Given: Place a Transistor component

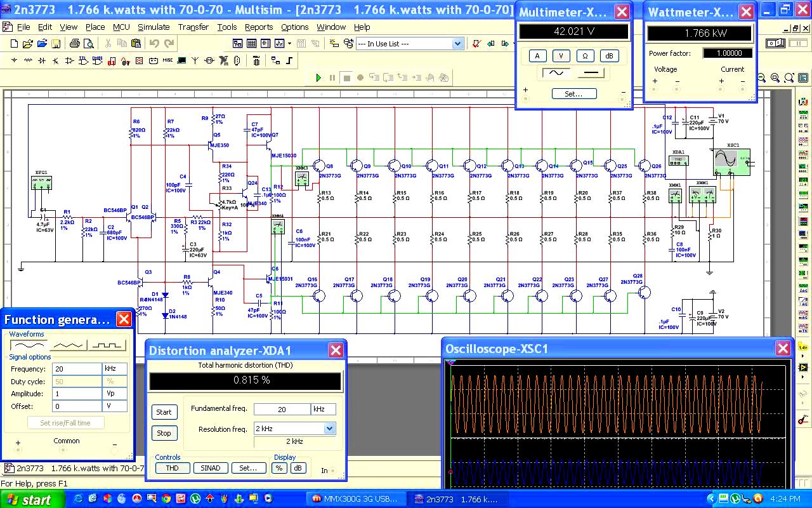Looking at the screenshot, I should pyautogui.click(x=56, y=60).
